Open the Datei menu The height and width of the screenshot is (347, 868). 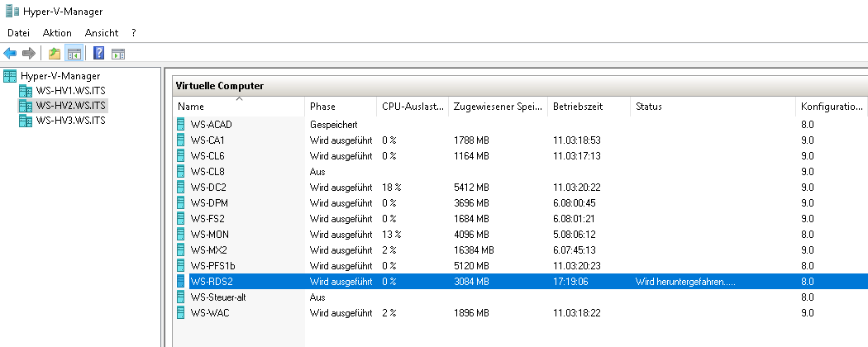18,33
